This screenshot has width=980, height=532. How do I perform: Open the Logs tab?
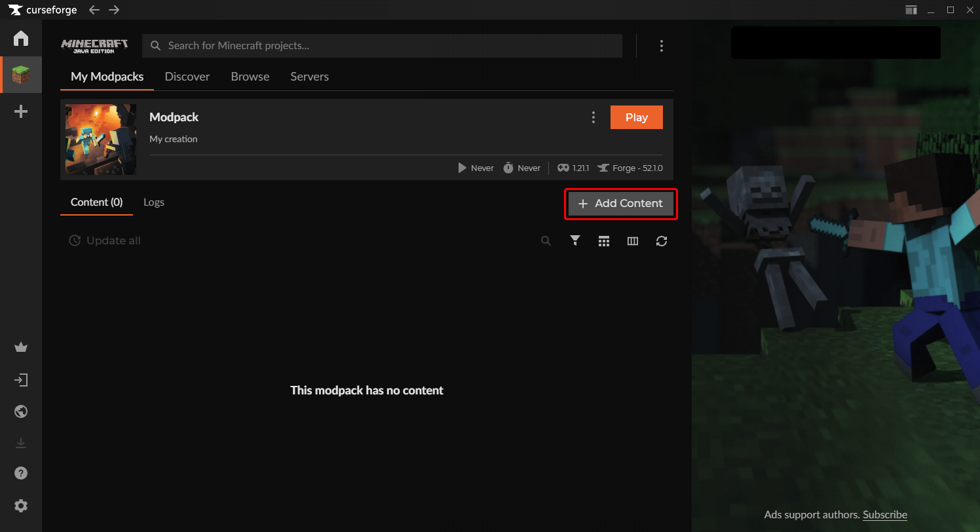(154, 202)
